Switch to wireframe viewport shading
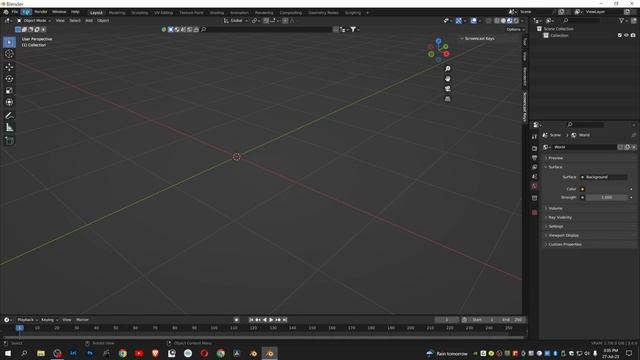This screenshot has width=640, height=360. tap(497, 20)
